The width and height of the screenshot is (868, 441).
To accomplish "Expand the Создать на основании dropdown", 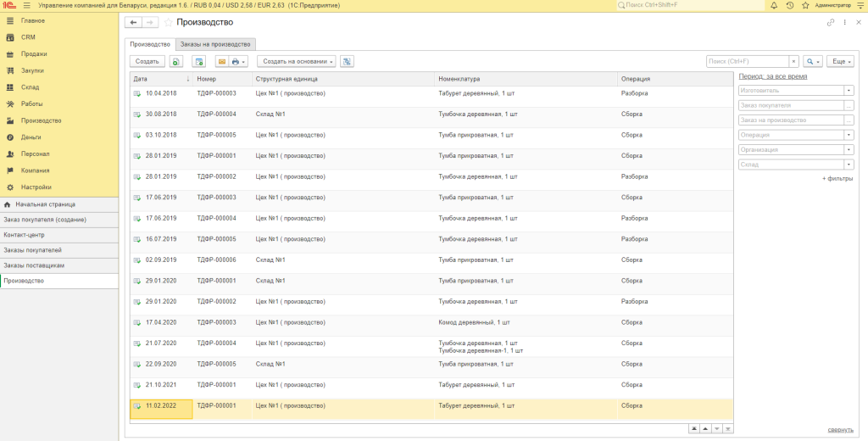I will (x=297, y=62).
